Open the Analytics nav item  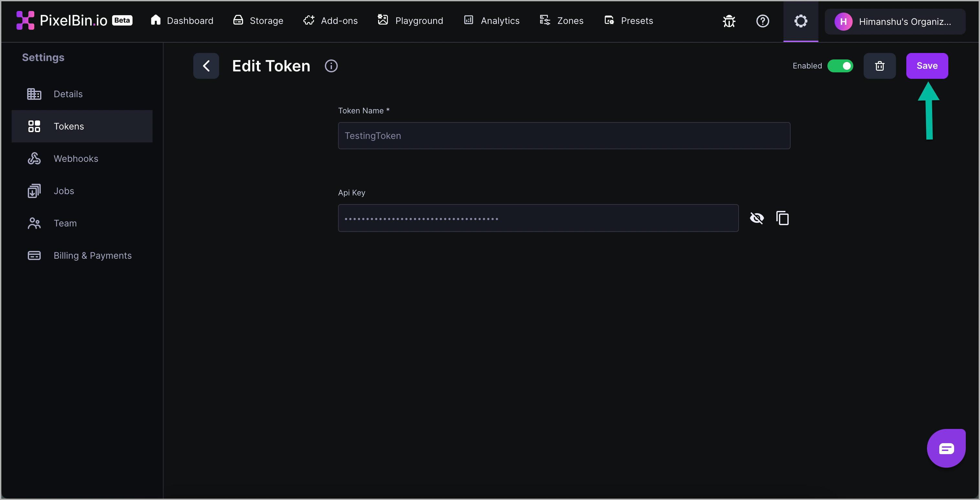click(x=492, y=21)
